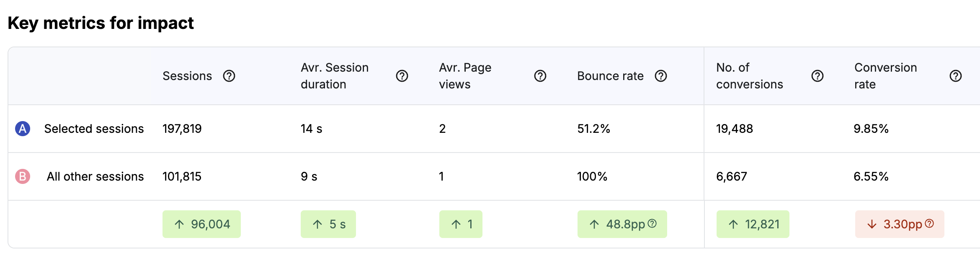
Task: Click the green 96,004 sessions difference badge
Action: [201, 224]
